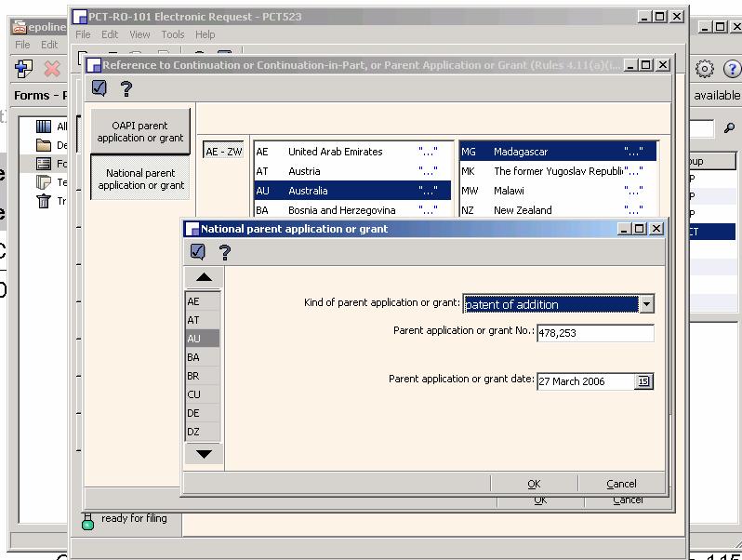Viewport: 742px width, 560px height.
Task: Click the red X delete icon in epoline toolbar
Action: point(52,69)
